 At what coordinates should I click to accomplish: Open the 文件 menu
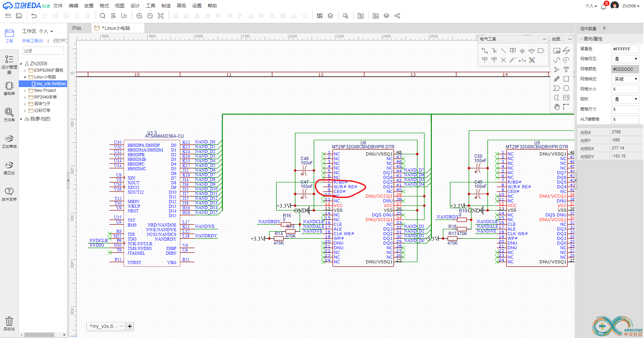click(58, 6)
